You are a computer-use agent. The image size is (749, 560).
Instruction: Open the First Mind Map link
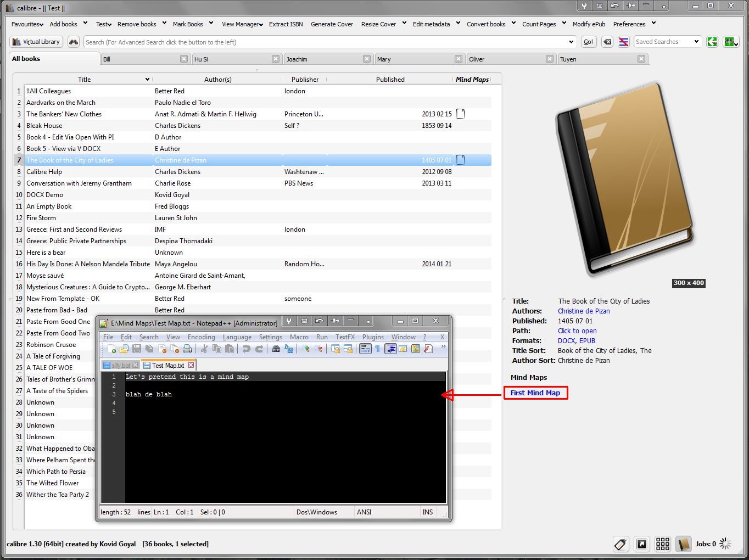[535, 393]
